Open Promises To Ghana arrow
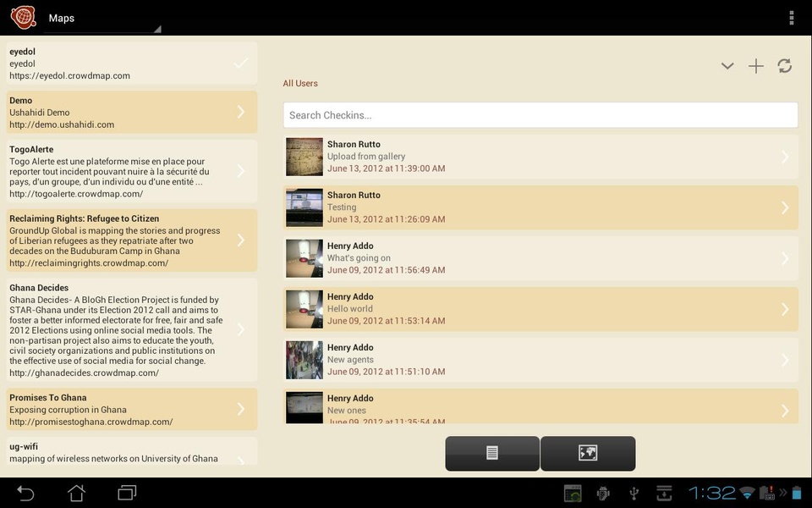The image size is (812, 508). [x=241, y=409]
